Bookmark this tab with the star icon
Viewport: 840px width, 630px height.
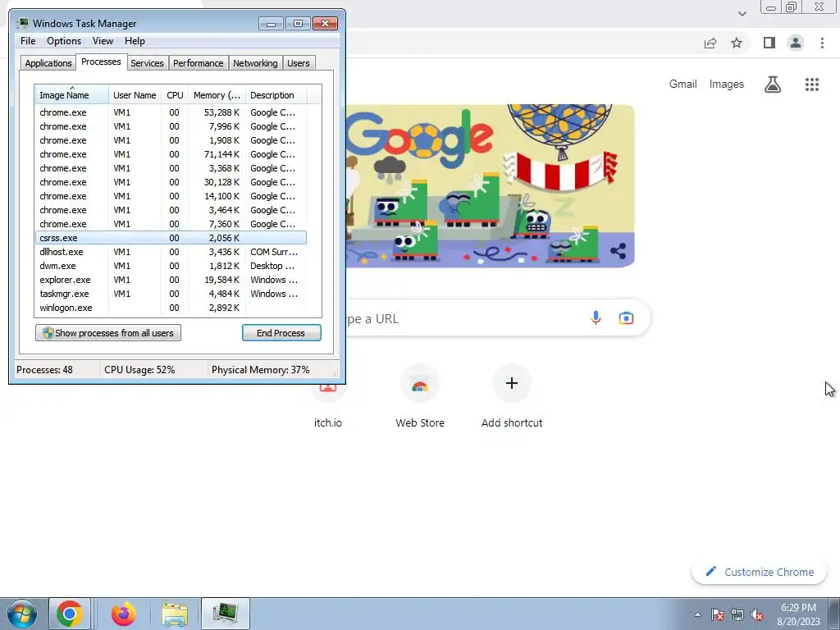click(737, 43)
